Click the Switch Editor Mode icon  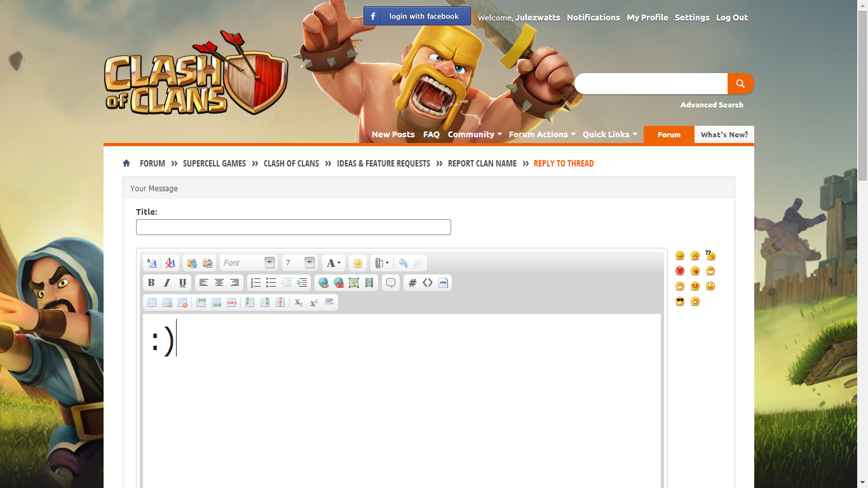[x=151, y=263]
